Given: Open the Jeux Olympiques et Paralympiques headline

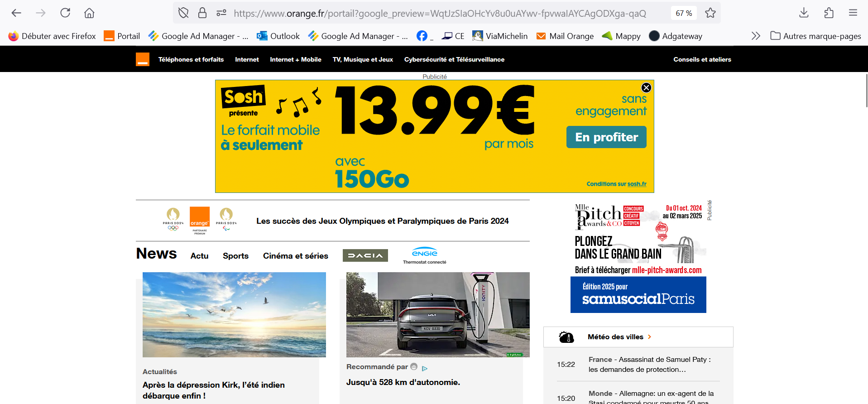Looking at the screenshot, I should [383, 221].
